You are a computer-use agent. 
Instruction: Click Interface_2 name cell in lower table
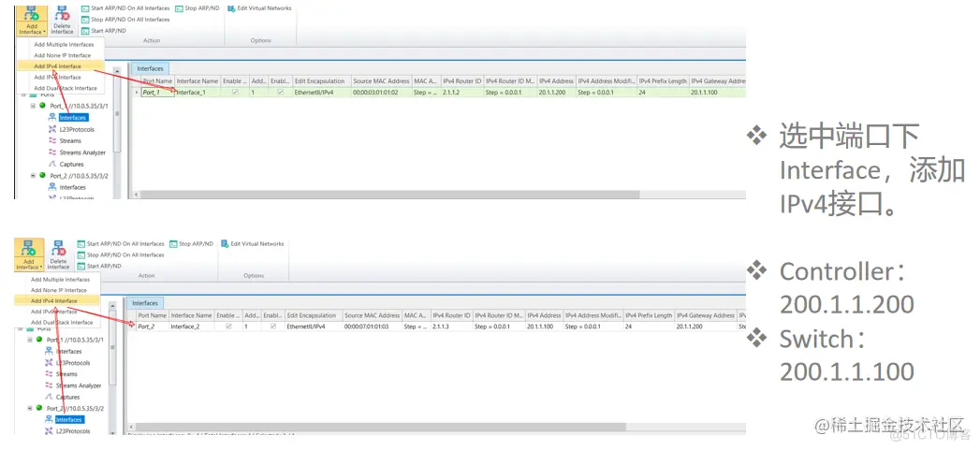point(191,327)
